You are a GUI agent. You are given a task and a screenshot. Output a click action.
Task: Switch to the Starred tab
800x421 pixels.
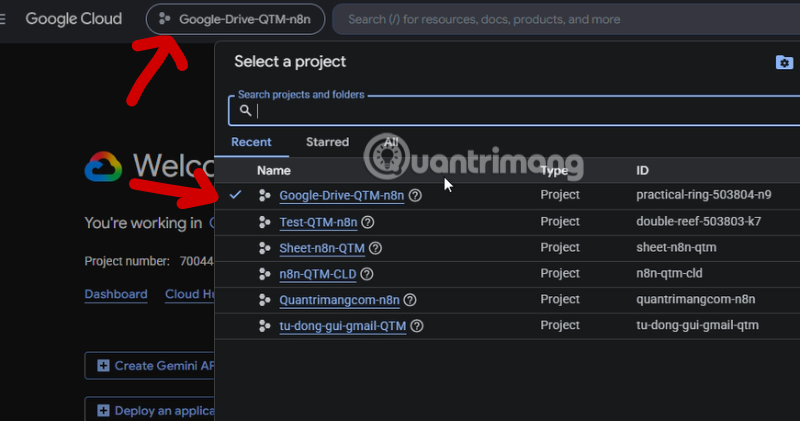[328, 142]
